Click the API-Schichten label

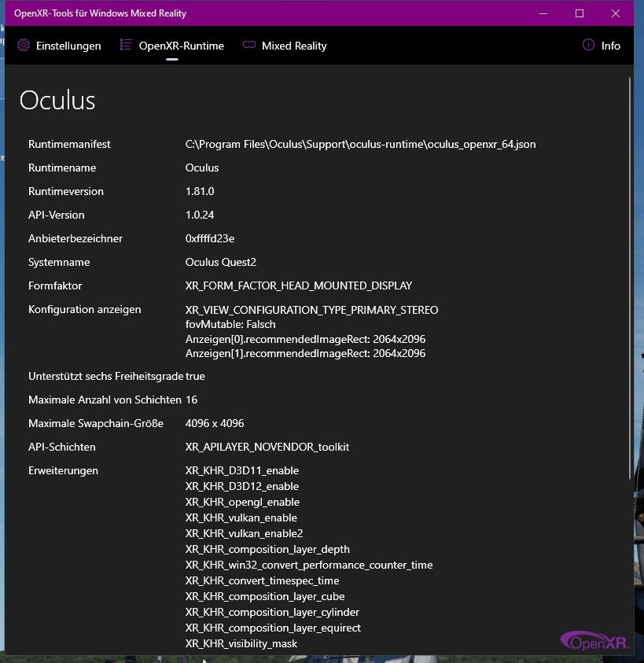tap(62, 448)
